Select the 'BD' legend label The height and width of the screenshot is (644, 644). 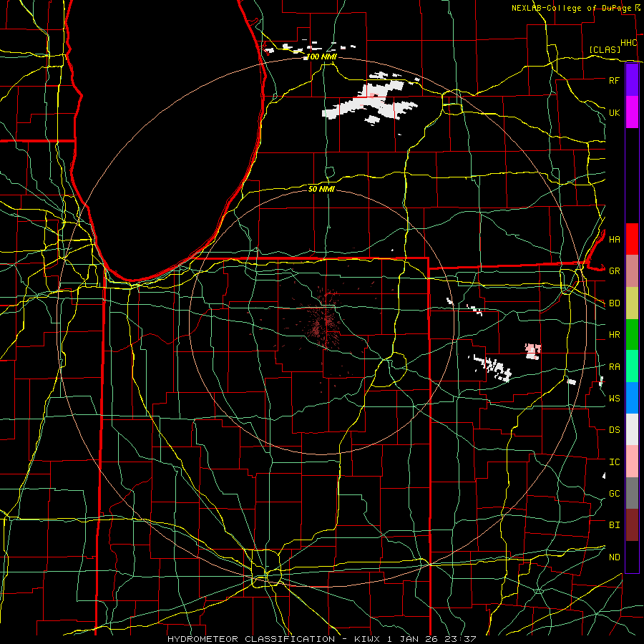coord(614,303)
